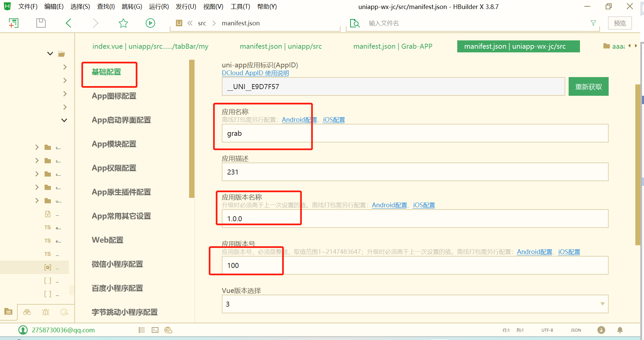
Task: Open the 文件(F) menu
Action: (x=28, y=7)
